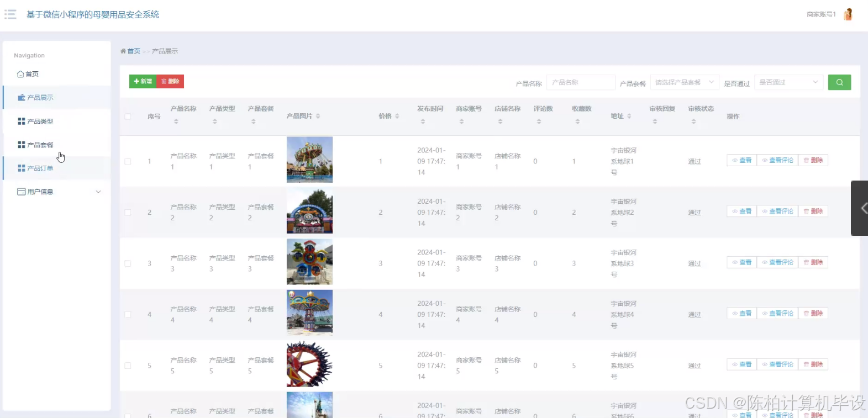
Task: Click 查看 for product row 4
Action: click(x=741, y=313)
